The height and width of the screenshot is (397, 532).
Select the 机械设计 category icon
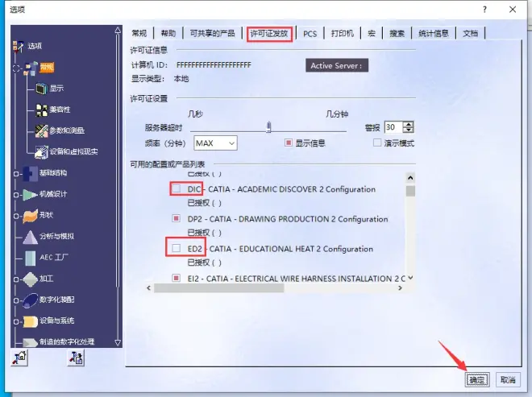point(30,194)
